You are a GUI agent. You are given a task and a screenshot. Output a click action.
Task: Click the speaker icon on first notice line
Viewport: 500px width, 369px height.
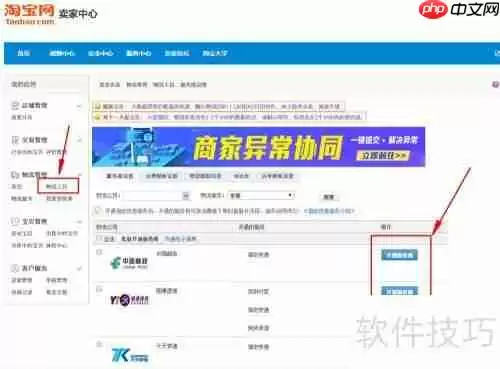[98, 106]
